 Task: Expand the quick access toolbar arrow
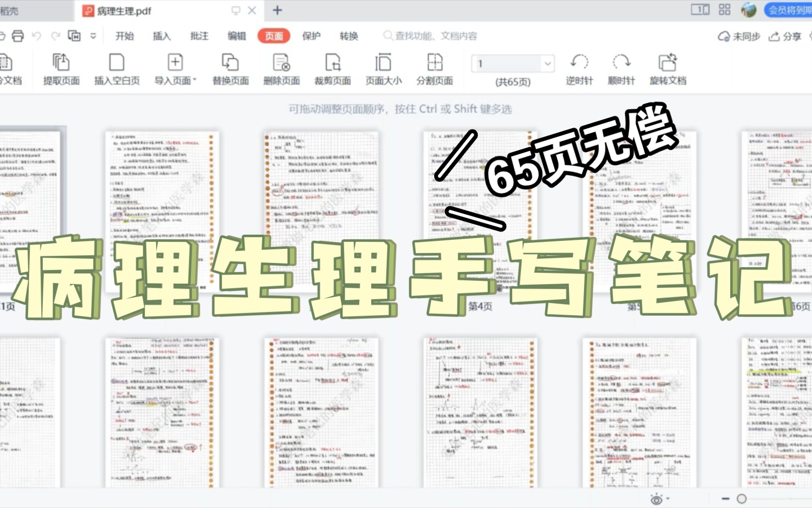tap(93, 36)
